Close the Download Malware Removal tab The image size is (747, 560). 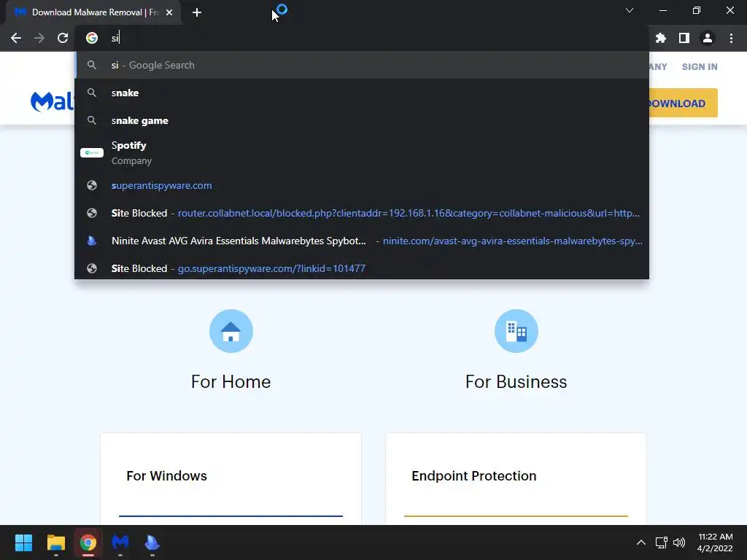click(169, 12)
